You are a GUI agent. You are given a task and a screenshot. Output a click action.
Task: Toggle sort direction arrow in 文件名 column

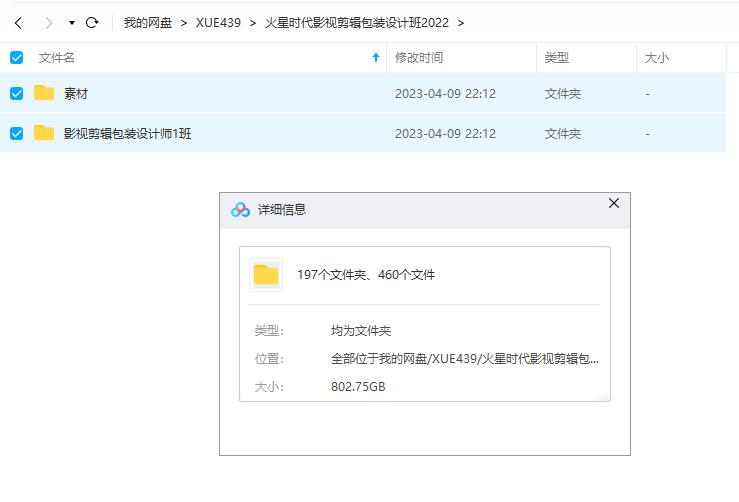pos(376,58)
